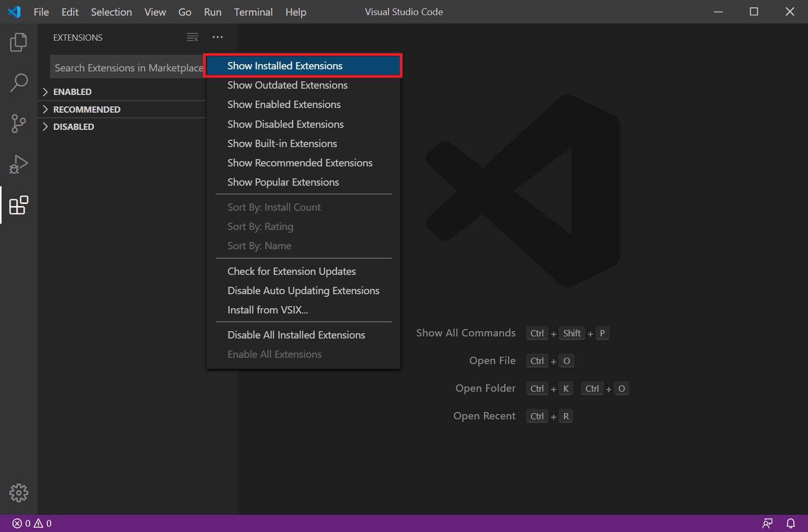Open the Help menu
808x532 pixels.
(295, 12)
